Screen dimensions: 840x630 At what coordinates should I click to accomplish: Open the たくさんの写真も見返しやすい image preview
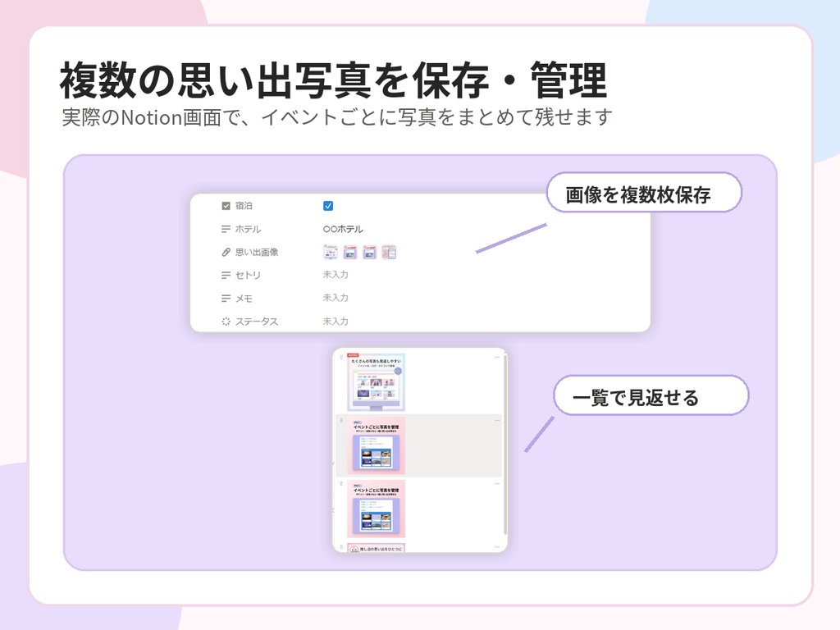pos(376,381)
